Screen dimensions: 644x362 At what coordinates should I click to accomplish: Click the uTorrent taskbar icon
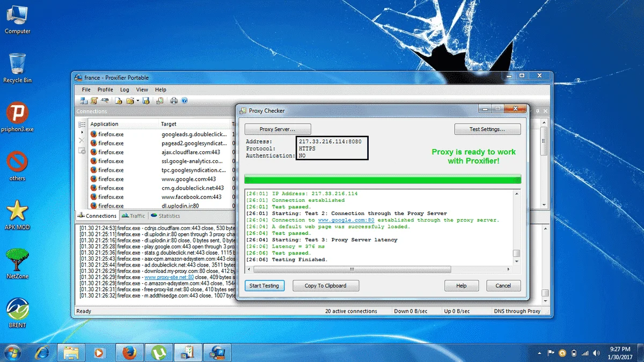[158, 353]
